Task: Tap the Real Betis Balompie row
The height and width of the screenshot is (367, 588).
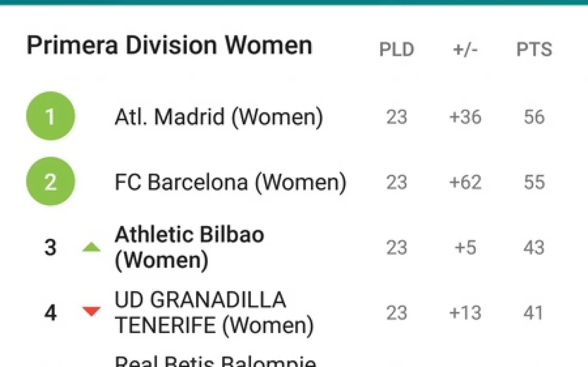Action: click(215, 361)
